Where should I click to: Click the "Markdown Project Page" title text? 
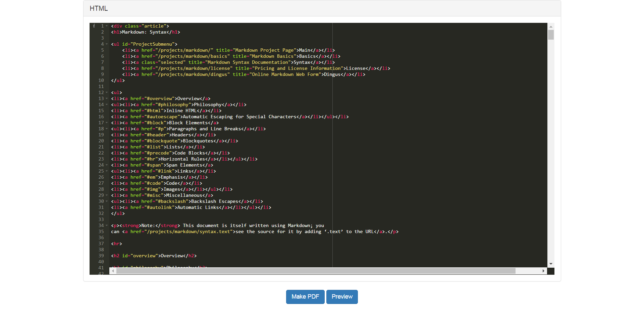coord(264,50)
